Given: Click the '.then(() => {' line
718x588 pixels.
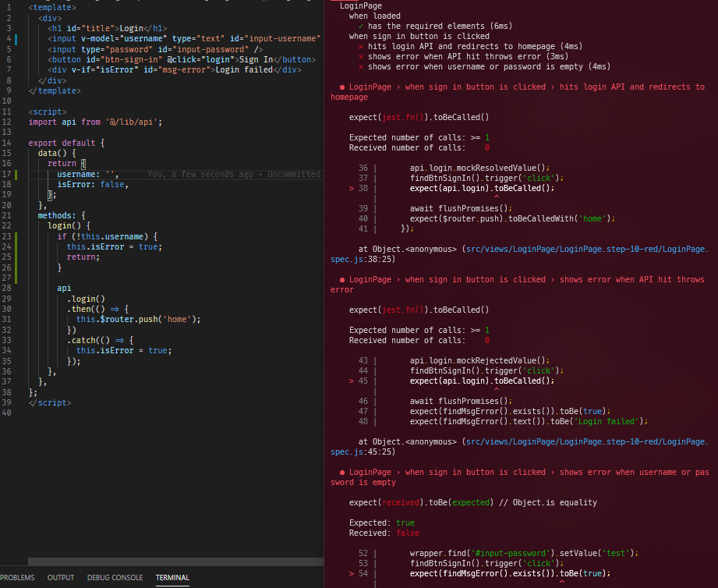Looking at the screenshot, I should coord(97,309).
